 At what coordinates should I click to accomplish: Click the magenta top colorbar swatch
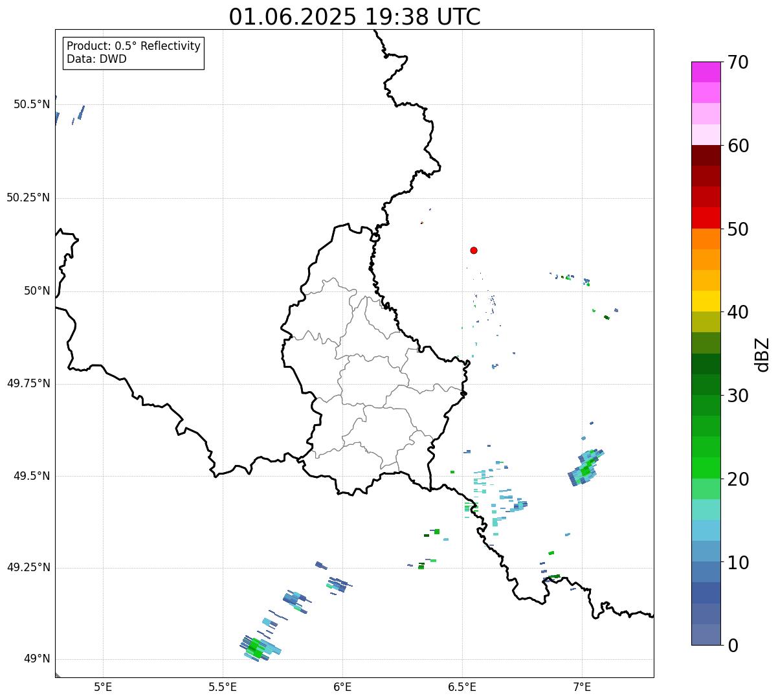click(706, 72)
